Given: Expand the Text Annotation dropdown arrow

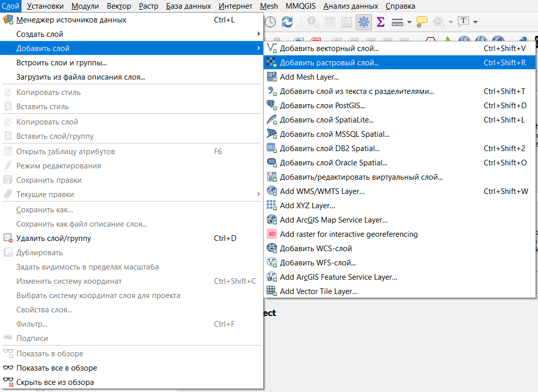Looking at the screenshot, I should pyautogui.click(x=475, y=22).
